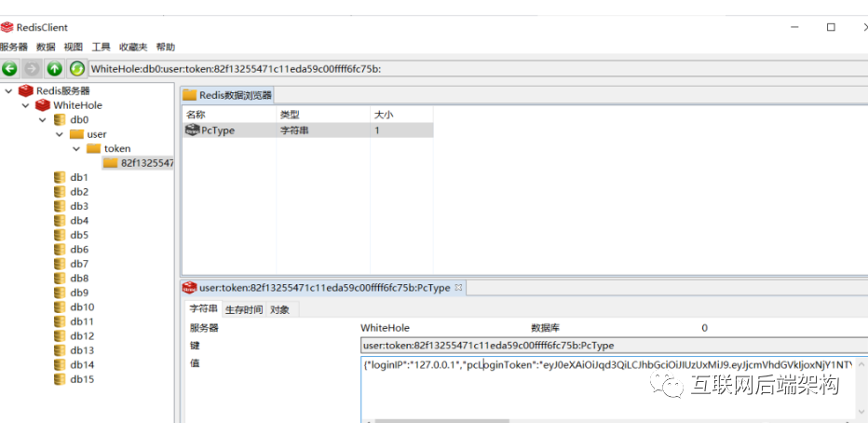Screen dimensions: 868x423
Task: Sort by the 类型 column header
Action: (323, 115)
